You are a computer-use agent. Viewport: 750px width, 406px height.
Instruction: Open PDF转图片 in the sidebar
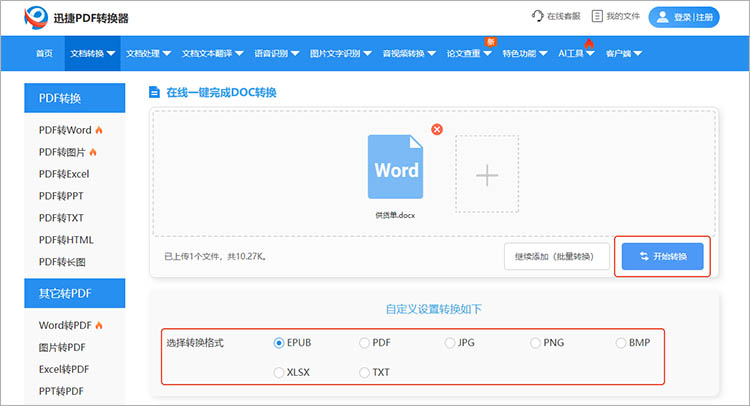[x=62, y=152]
